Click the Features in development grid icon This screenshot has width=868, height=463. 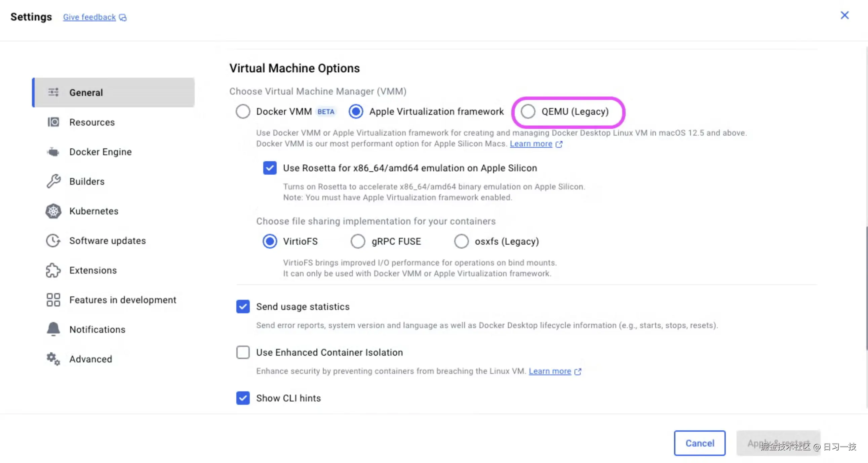tap(53, 300)
